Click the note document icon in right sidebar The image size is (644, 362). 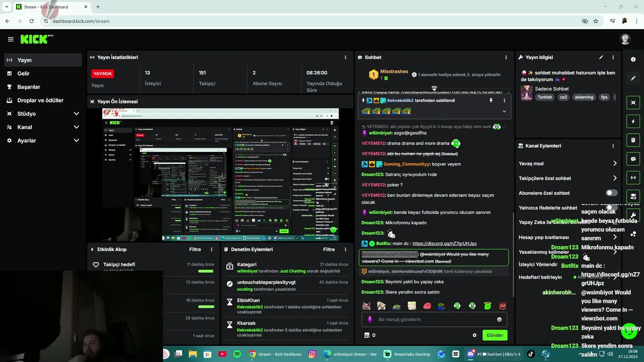pos(633,140)
